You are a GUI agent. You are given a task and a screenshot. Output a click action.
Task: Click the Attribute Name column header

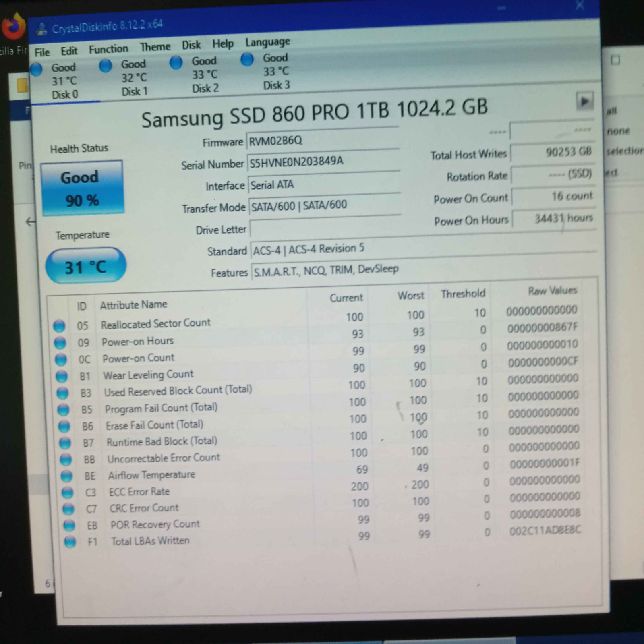coord(134,304)
